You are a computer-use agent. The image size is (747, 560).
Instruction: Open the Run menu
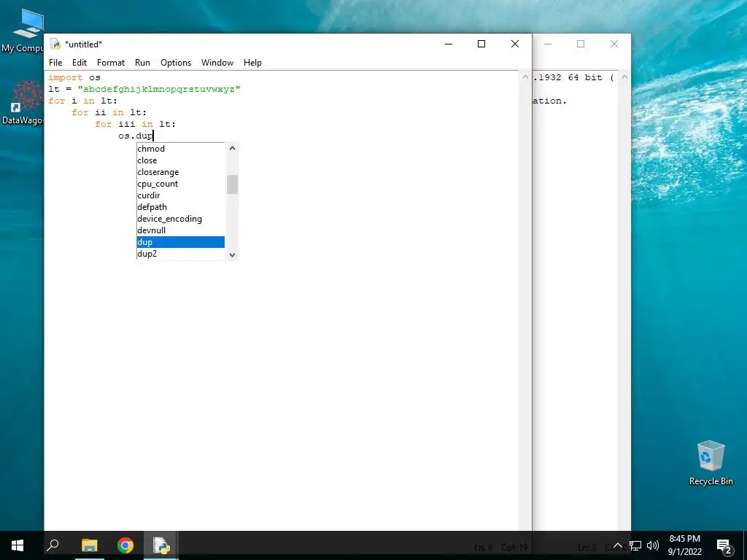[x=142, y=63]
